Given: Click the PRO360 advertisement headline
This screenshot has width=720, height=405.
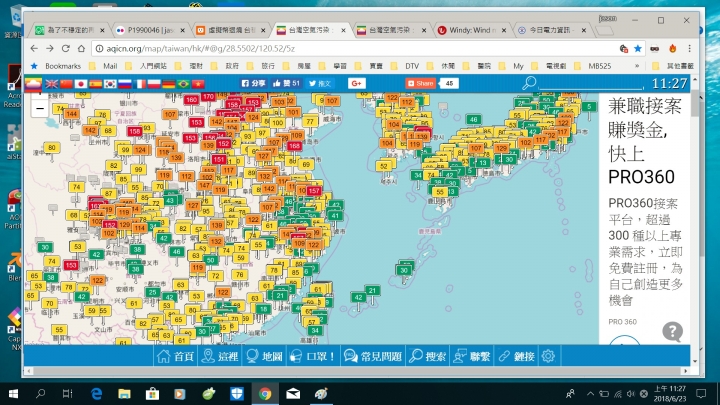Looking at the screenshot, I should 644,141.
